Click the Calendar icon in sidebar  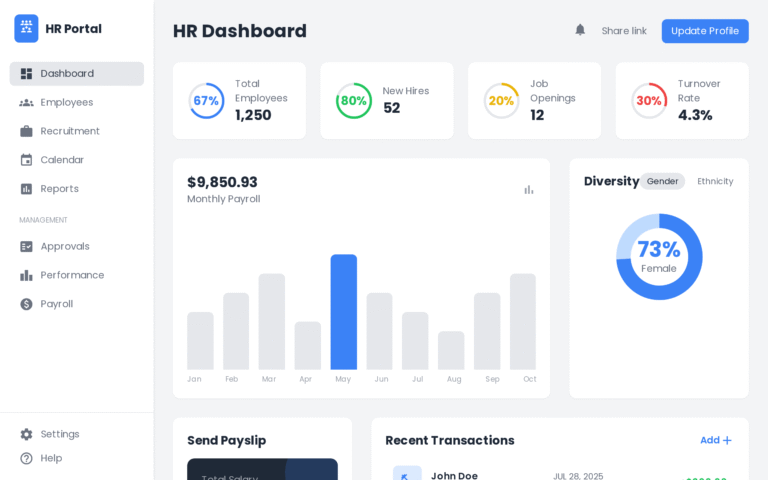[26, 160]
